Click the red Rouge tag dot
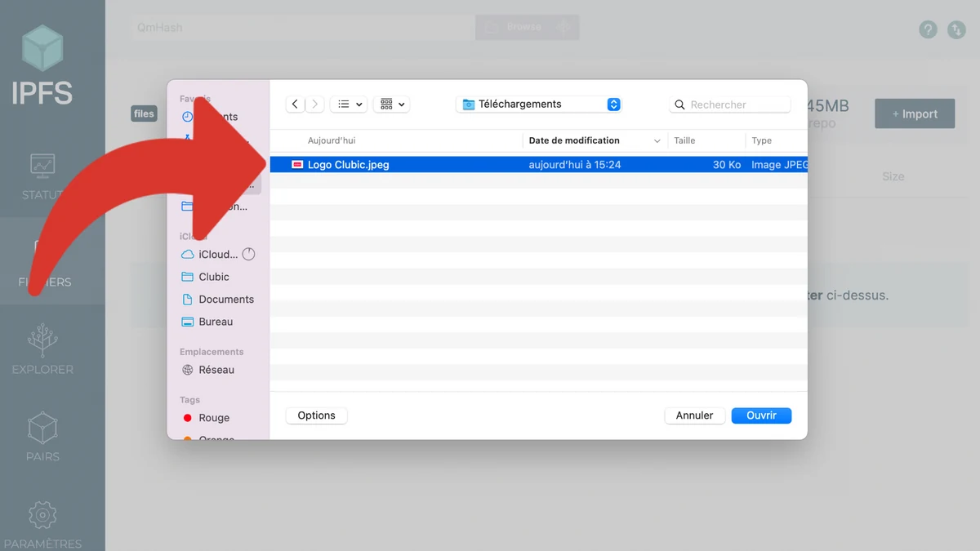This screenshot has width=980, height=551. (188, 418)
